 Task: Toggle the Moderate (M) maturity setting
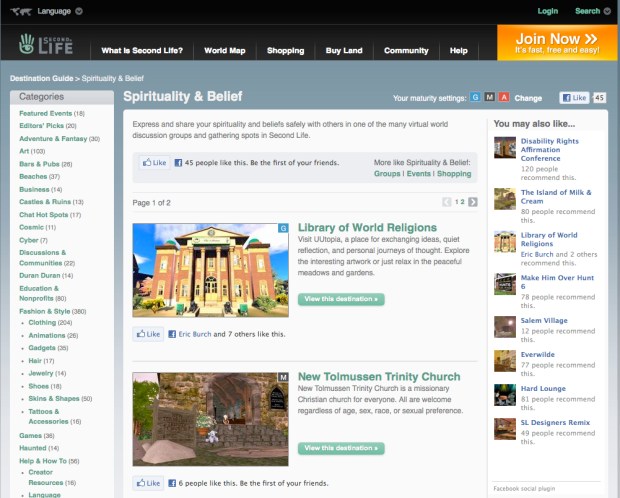coord(490,98)
